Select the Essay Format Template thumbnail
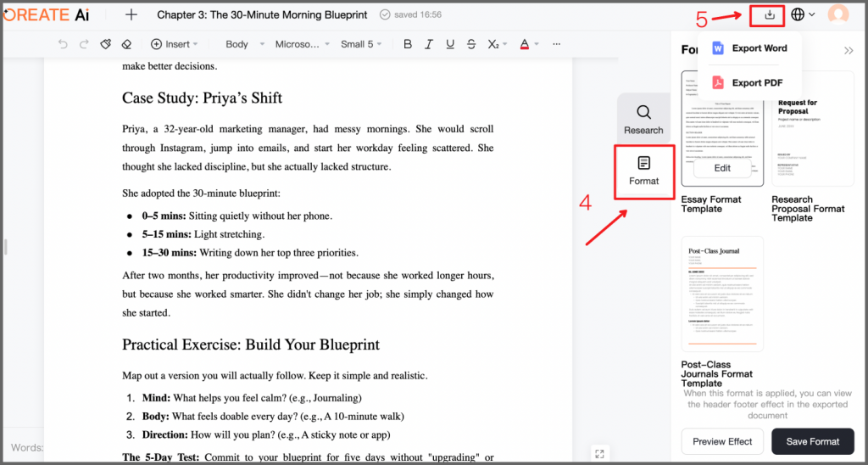The image size is (868, 465). (x=722, y=129)
